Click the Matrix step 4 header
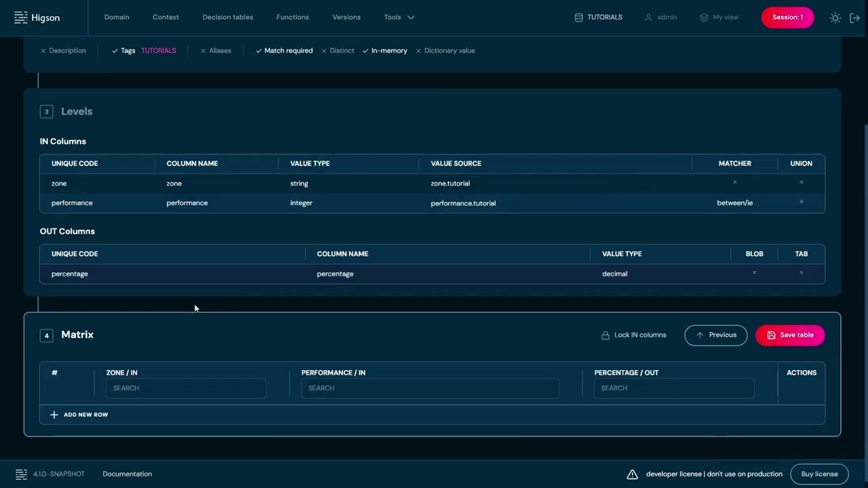The height and width of the screenshot is (488, 868). [x=67, y=335]
